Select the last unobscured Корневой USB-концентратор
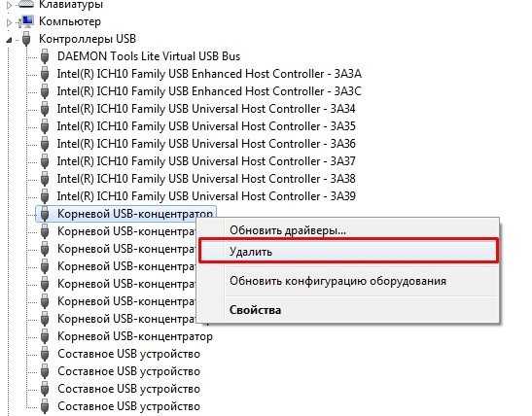This screenshot has height=416, width=532. (x=135, y=336)
